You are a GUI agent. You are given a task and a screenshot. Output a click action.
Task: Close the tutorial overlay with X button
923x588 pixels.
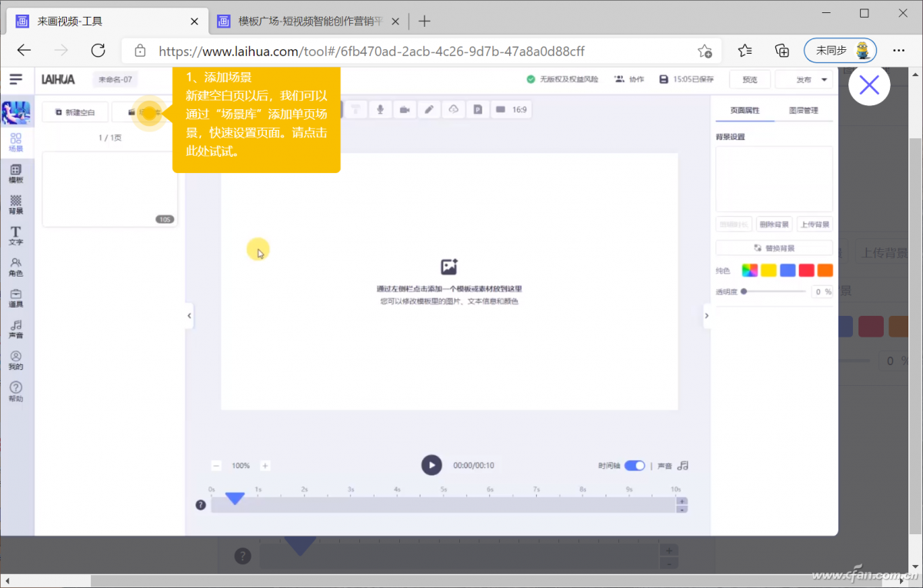(x=869, y=85)
